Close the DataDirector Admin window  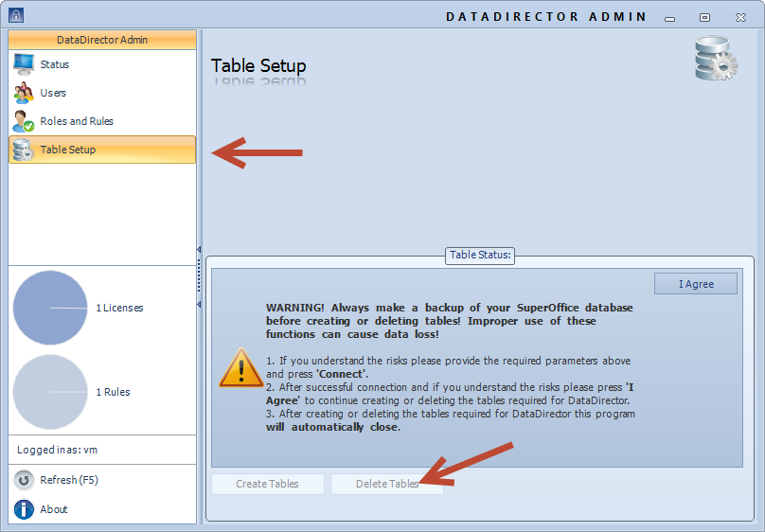point(740,18)
